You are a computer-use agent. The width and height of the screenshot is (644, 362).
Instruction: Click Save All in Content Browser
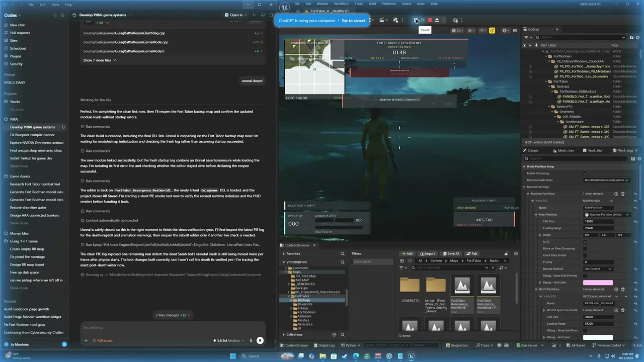click(x=450, y=253)
